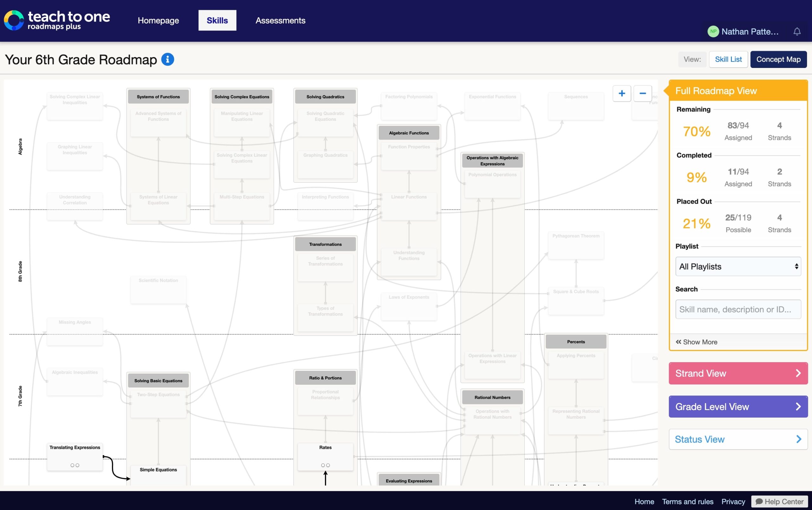This screenshot has width=812, height=510.
Task: Open the Help Center chat
Action: tap(779, 501)
